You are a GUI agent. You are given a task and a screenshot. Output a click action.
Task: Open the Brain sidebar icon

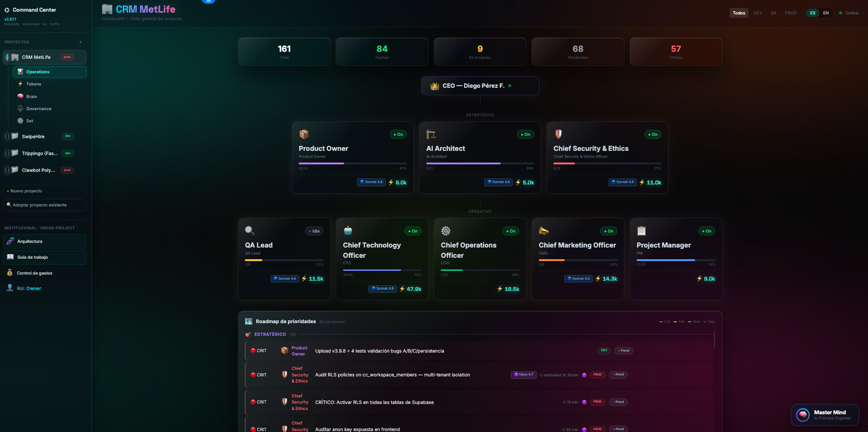20,96
